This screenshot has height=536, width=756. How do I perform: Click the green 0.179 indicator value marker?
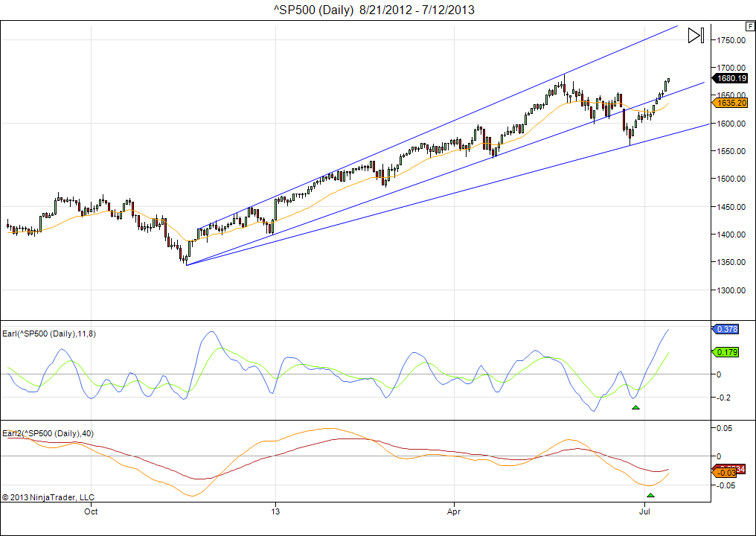[726, 352]
